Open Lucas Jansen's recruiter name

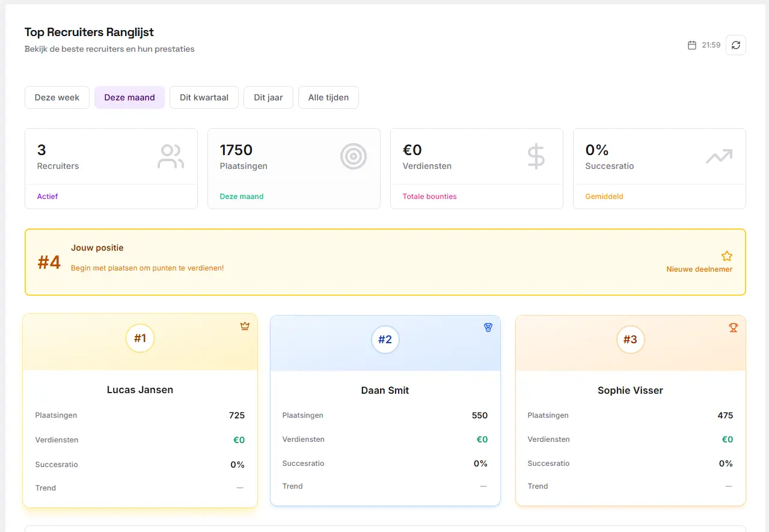(x=140, y=390)
